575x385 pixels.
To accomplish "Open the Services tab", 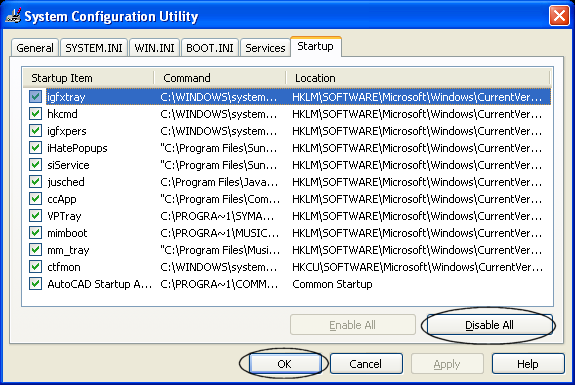I will click(x=265, y=48).
